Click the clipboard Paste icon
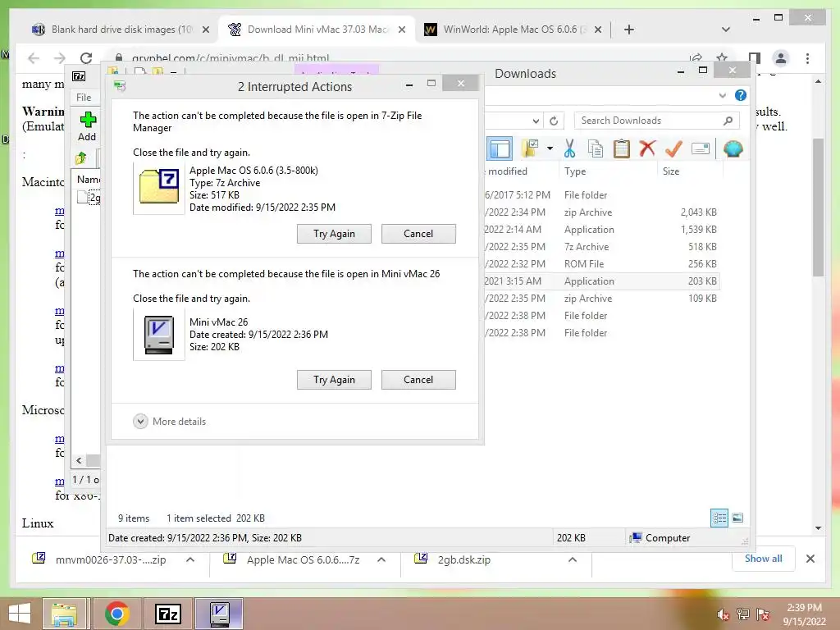The image size is (840, 630). 622,149
